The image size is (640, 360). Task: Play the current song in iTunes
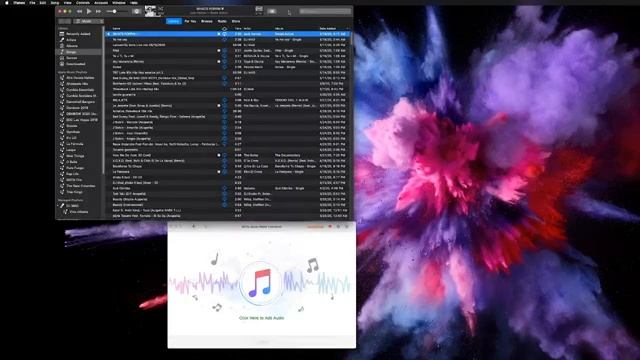coord(89,11)
